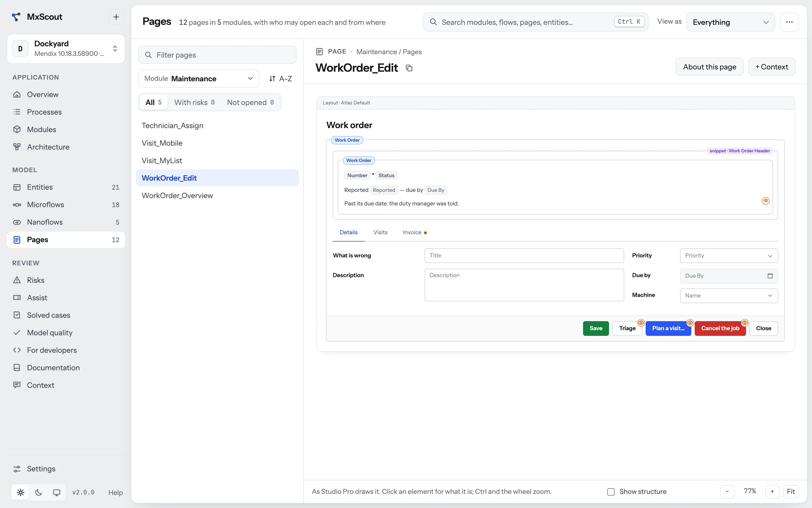Go to Architecture in the sidebar
The image size is (812, 508).
[66, 147]
